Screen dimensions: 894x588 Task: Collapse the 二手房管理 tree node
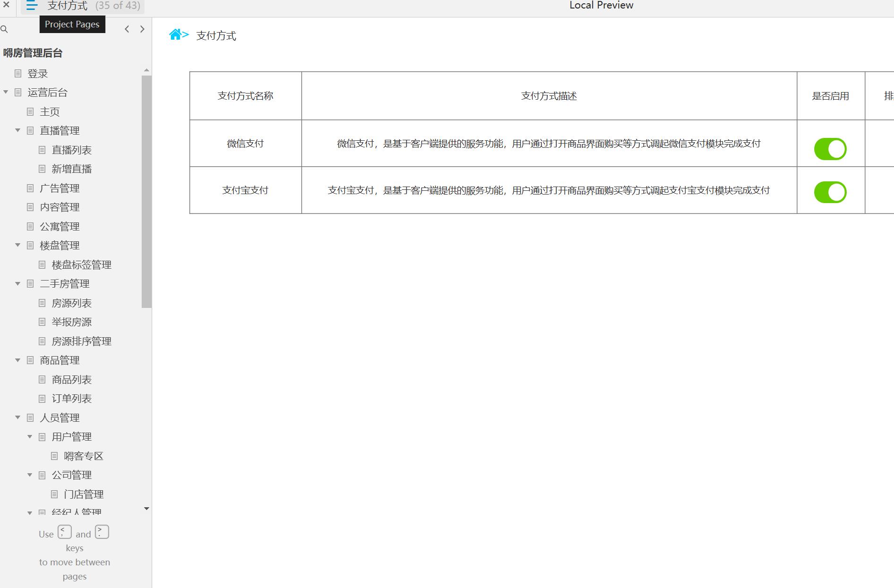point(17,283)
